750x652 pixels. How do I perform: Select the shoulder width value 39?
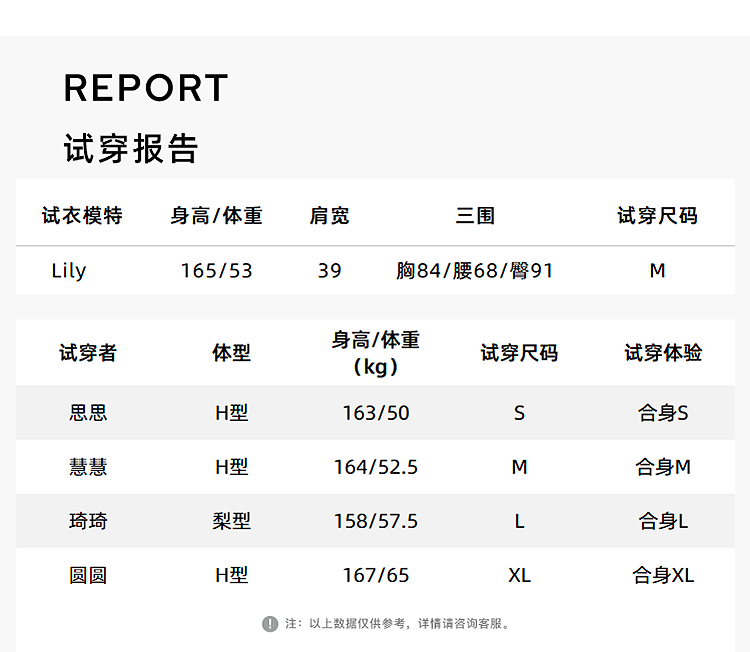(329, 271)
